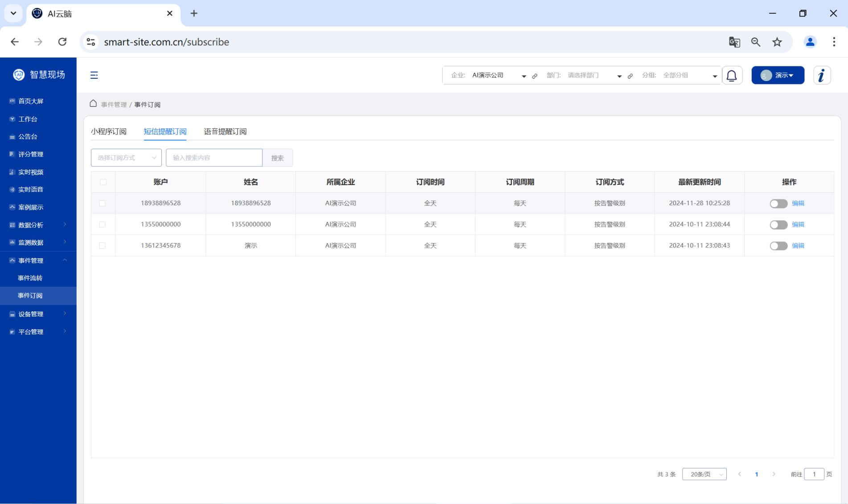Open the Chrome profile avatar
The height and width of the screenshot is (504, 848).
coord(810,42)
